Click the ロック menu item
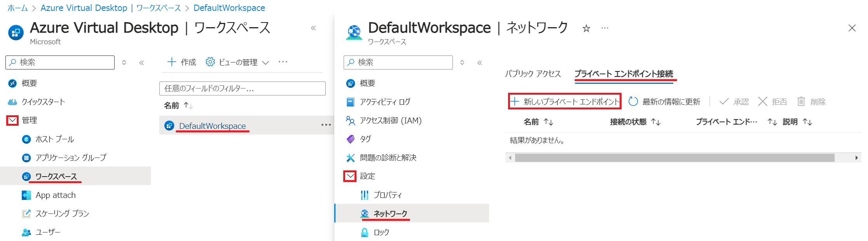Viewport: 868px width, 241px height. click(381, 232)
